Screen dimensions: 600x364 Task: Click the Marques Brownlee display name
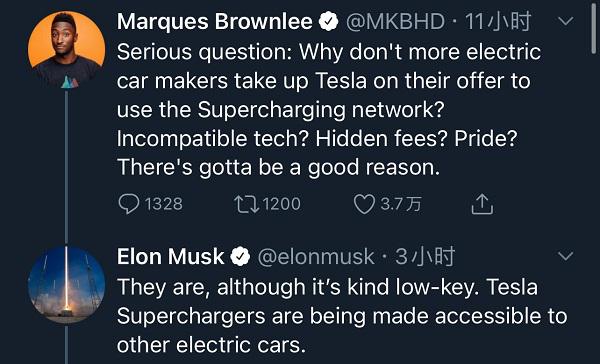pos(215,22)
